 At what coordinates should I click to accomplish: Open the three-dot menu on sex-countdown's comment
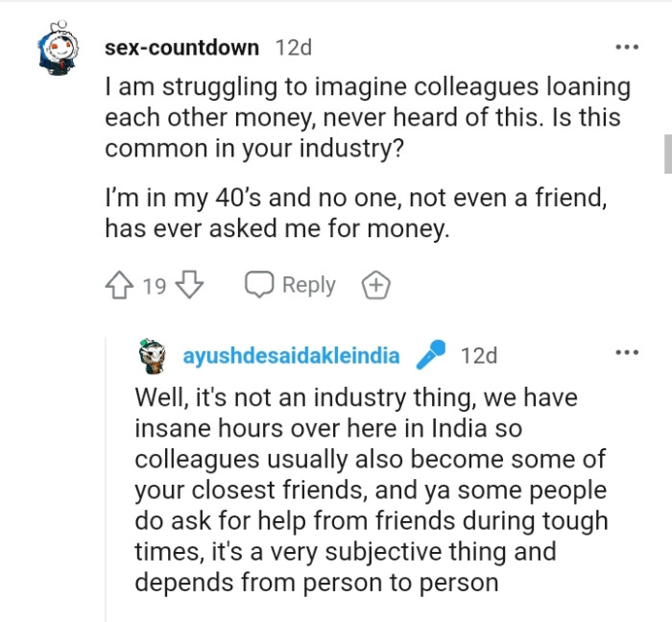coord(626,47)
